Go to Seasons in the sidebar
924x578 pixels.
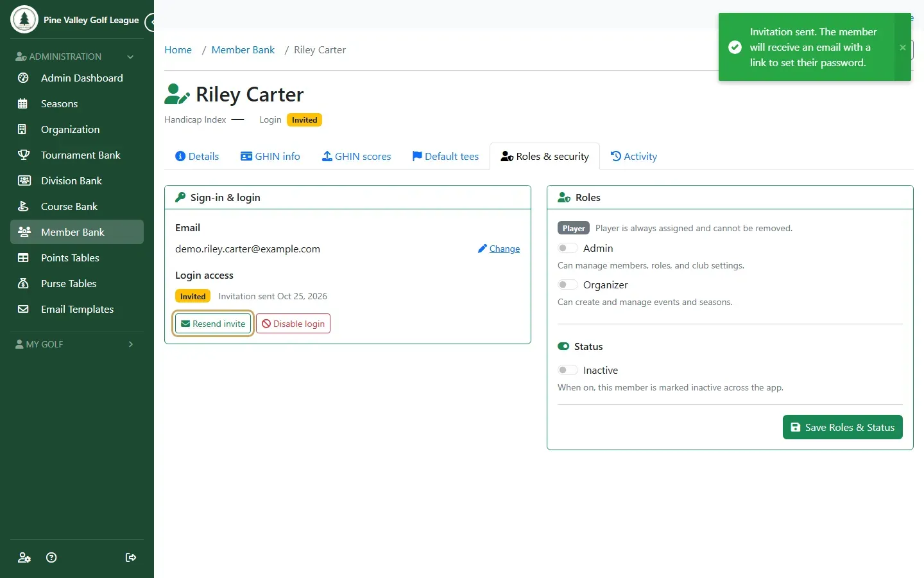pyautogui.click(x=77, y=103)
